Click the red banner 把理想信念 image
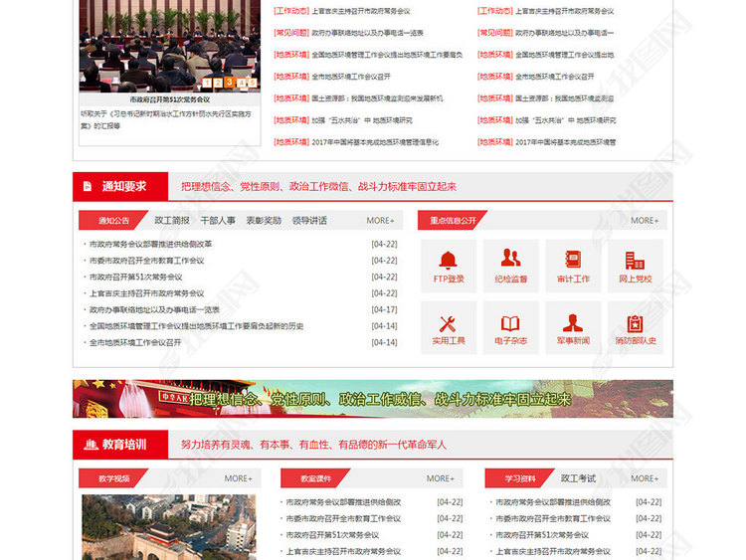The height and width of the screenshot is (560, 746). pos(373,399)
